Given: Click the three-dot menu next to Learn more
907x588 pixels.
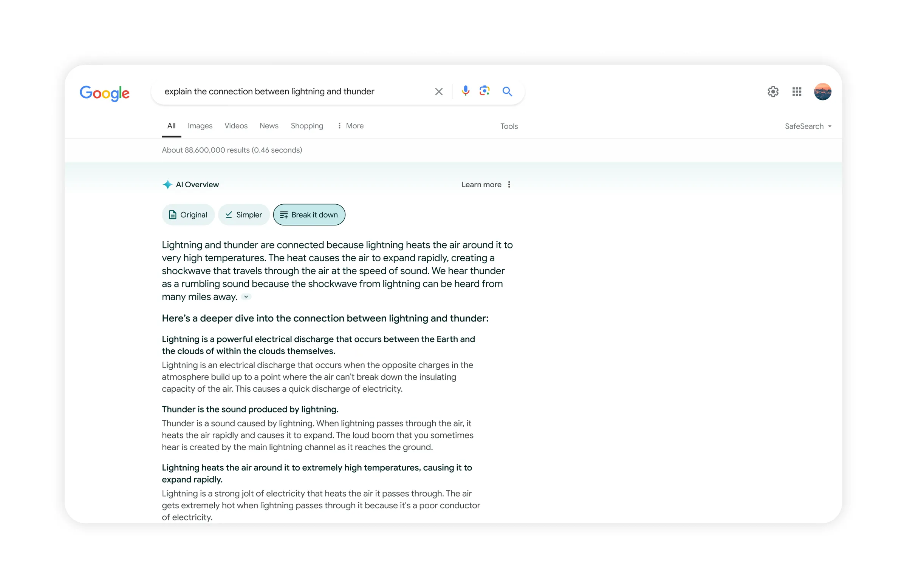Looking at the screenshot, I should pyautogui.click(x=510, y=184).
